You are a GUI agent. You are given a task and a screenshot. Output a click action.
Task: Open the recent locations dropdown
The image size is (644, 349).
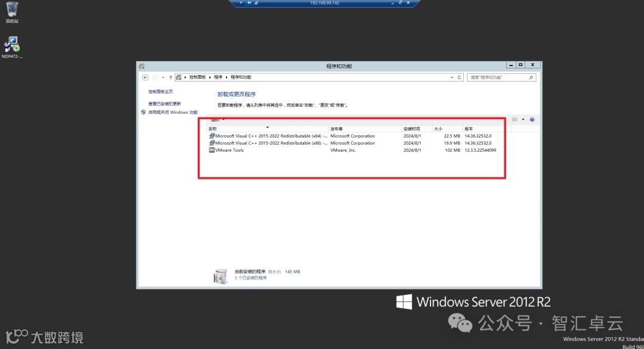click(163, 77)
